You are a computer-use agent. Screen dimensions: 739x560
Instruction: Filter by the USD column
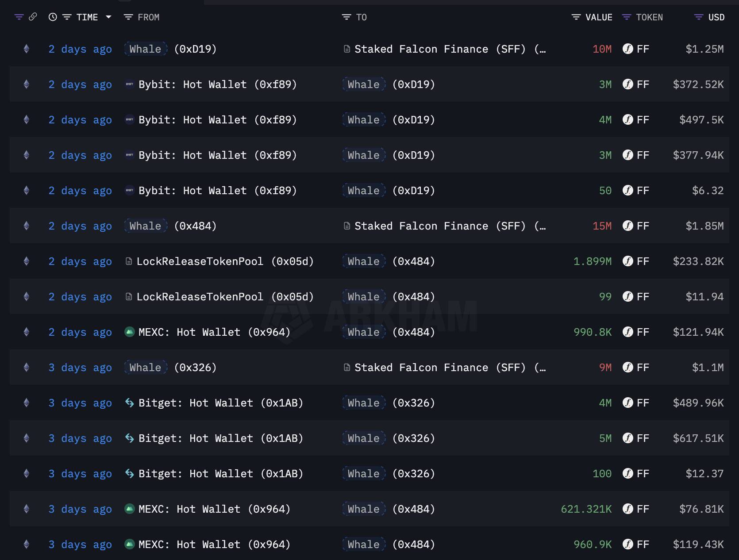698,17
